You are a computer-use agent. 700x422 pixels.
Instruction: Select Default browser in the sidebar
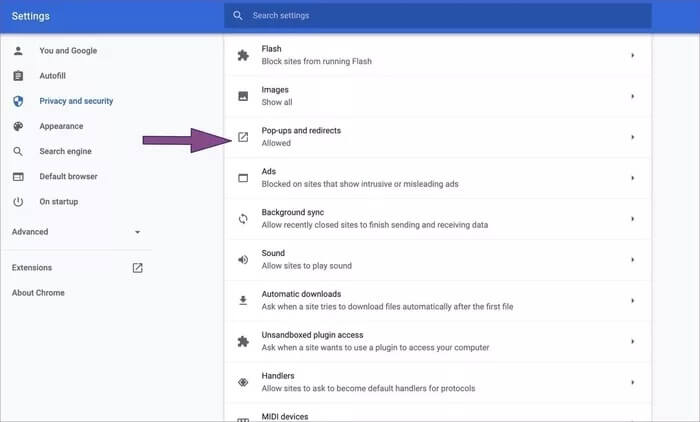pyautogui.click(x=68, y=176)
